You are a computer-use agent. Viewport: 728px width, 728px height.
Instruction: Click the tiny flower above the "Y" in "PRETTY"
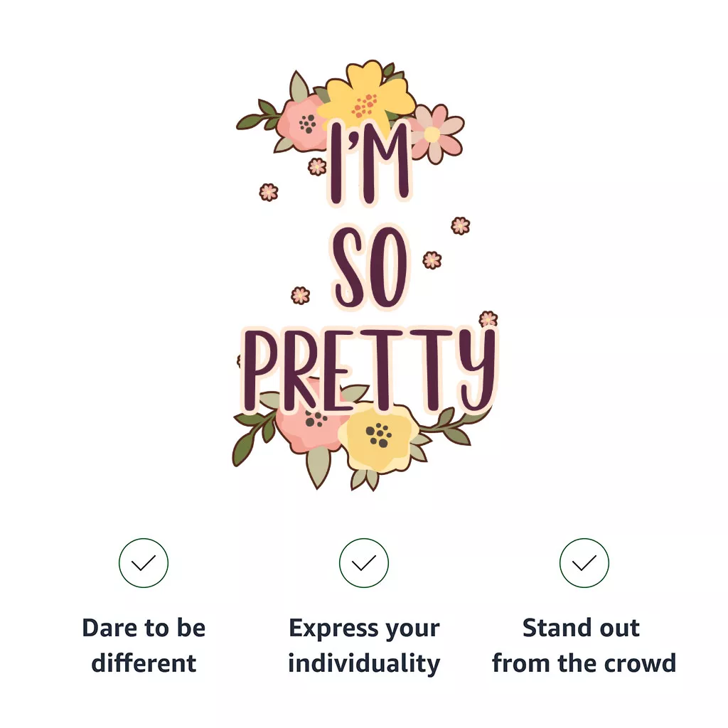tap(488, 319)
